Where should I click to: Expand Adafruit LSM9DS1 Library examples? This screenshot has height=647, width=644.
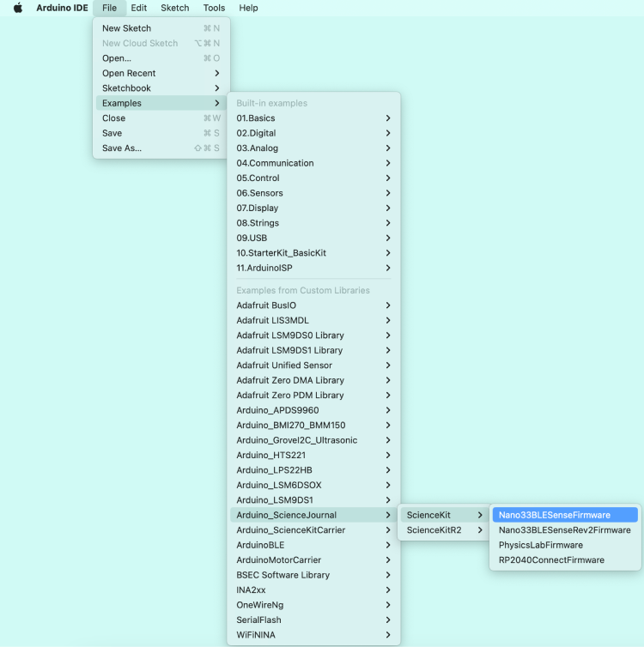point(289,350)
